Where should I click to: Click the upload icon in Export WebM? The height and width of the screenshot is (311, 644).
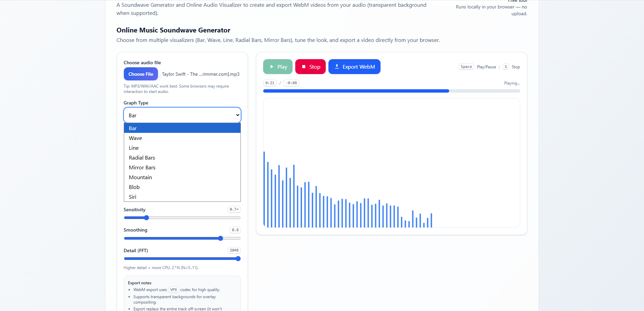pos(337,67)
